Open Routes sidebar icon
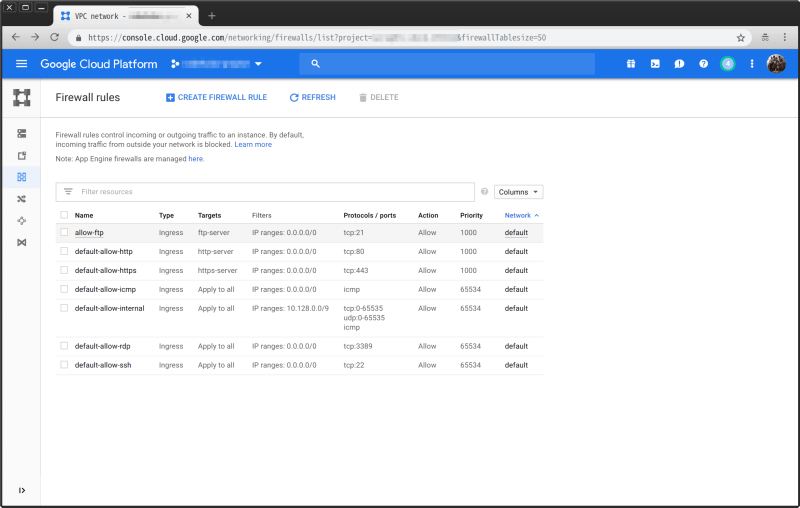The height and width of the screenshot is (508, 800). pos(21,199)
